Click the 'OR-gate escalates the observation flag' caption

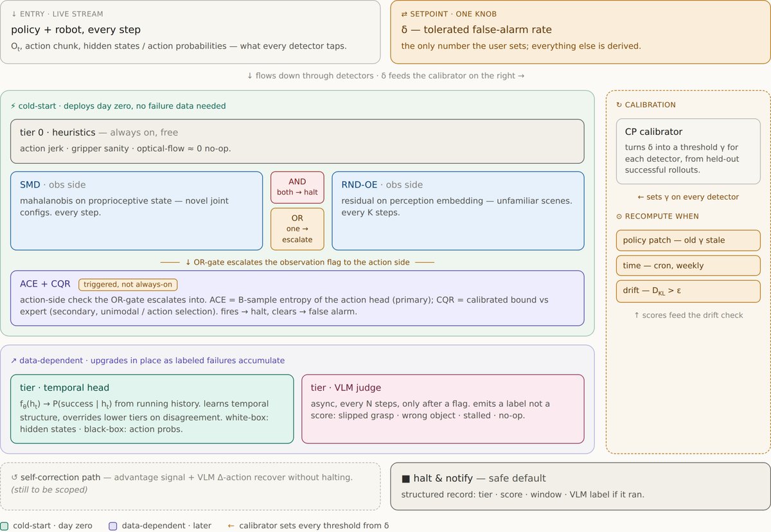pos(297,262)
